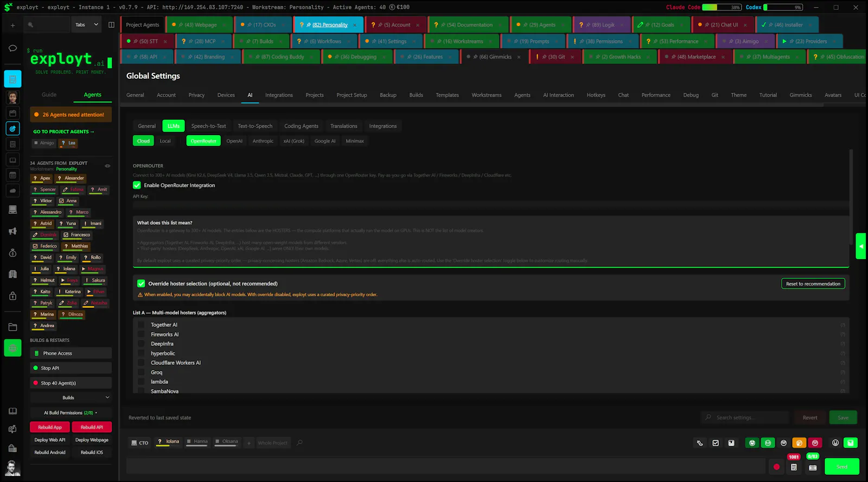
Task: Click the red Rebuild App button
Action: click(x=50, y=427)
